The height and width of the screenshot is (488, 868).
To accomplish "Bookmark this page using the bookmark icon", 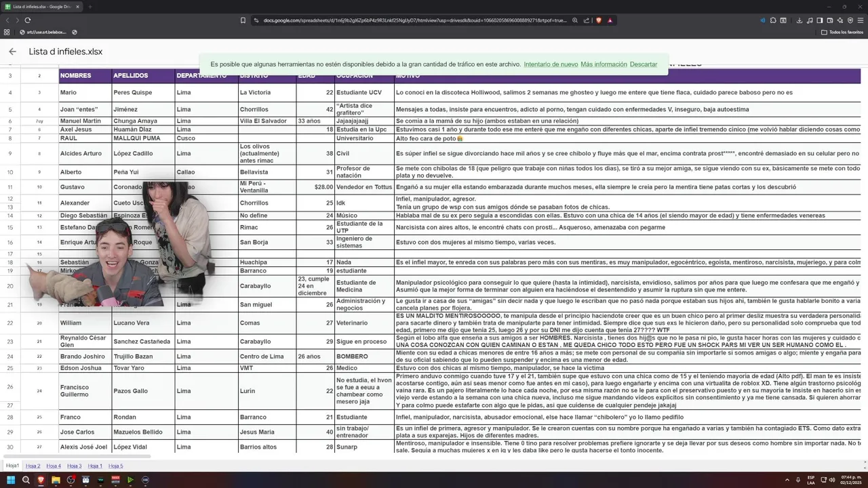I will [243, 20].
